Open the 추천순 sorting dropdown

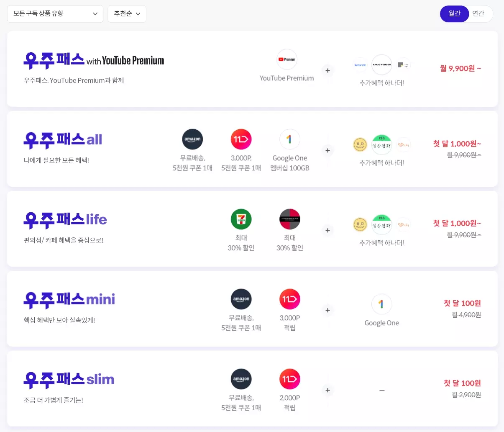(127, 13)
